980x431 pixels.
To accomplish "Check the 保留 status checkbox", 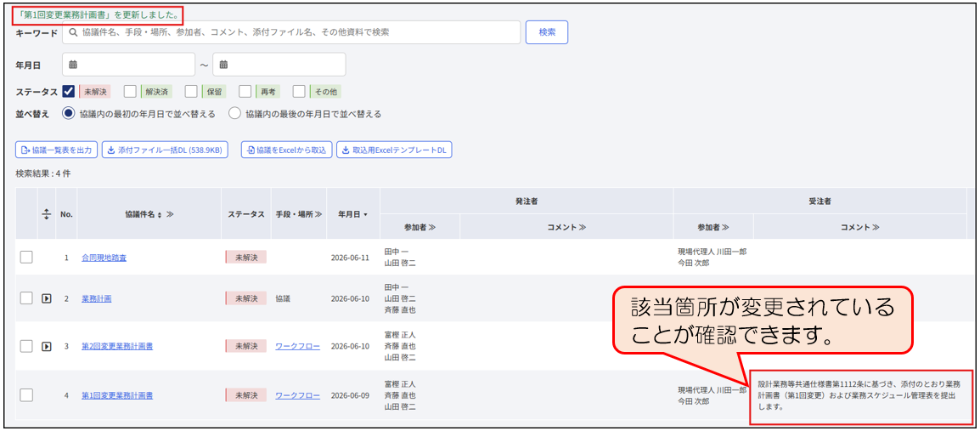I will click(191, 91).
